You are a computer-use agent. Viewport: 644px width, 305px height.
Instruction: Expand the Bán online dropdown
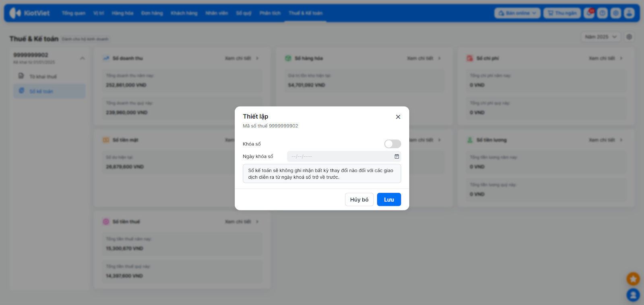(x=517, y=13)
